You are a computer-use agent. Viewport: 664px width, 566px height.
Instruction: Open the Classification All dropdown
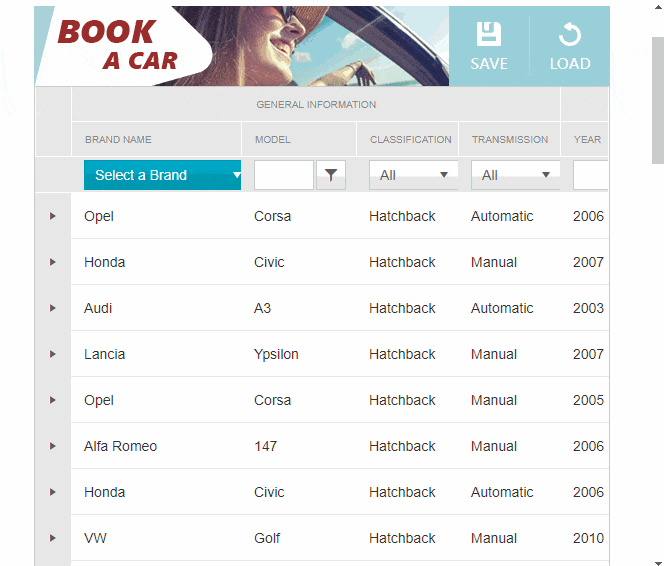click(413, 175)
